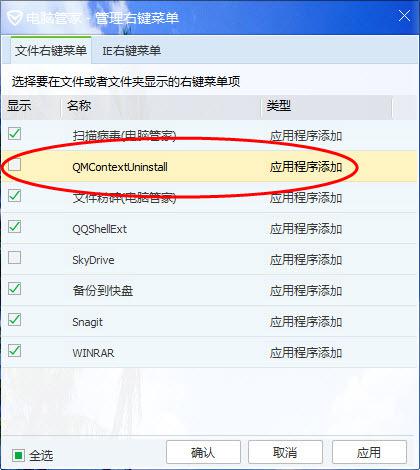
Task: Click the 电脑管家 shield logo icon
Action: point(15,17)
